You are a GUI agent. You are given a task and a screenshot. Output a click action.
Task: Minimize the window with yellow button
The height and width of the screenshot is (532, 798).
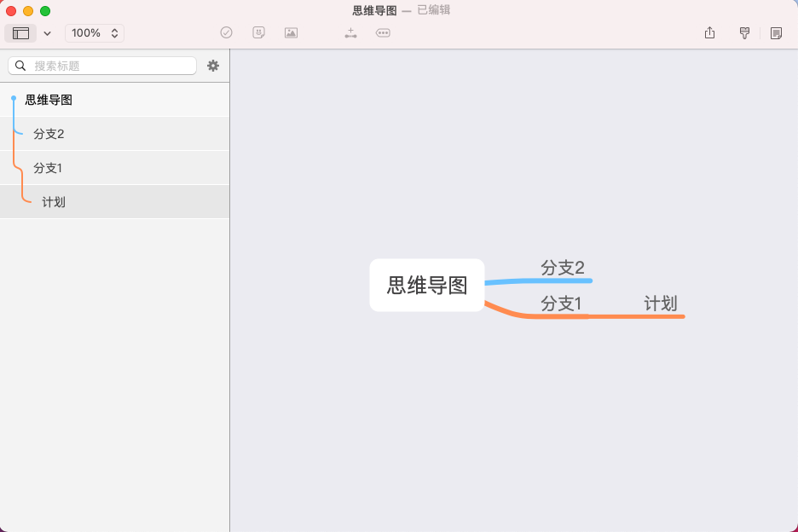click(28, 11)
